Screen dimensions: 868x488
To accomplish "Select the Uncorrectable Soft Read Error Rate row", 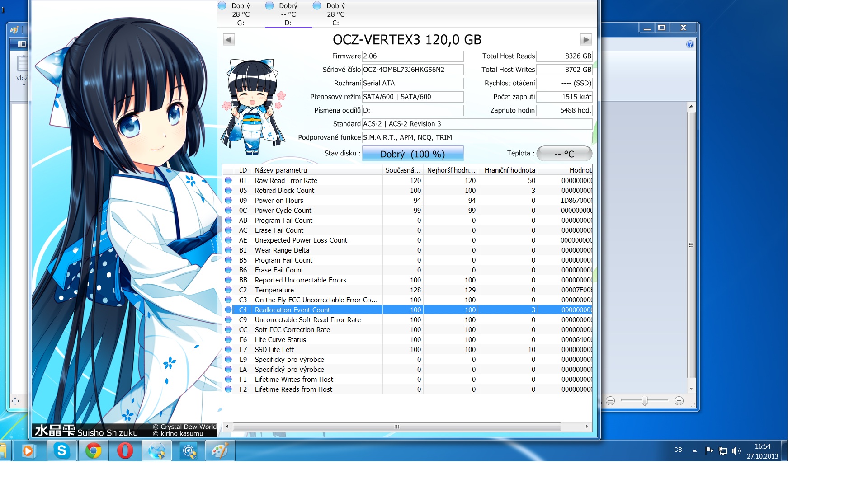I will (x=407, y=320).
